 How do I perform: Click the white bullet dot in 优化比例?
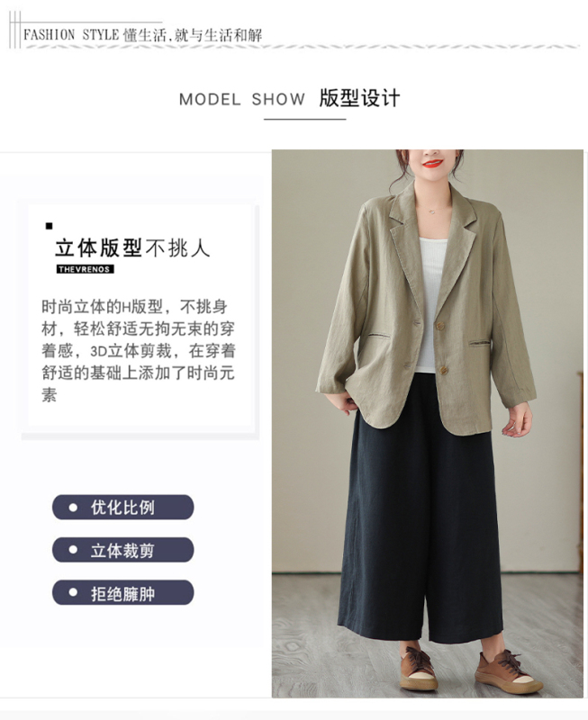(73, 507)
